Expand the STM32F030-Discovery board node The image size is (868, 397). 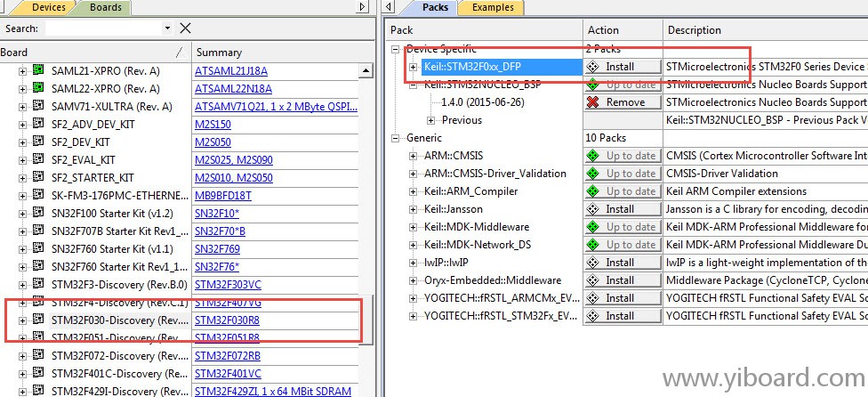[x=22, y=320]
